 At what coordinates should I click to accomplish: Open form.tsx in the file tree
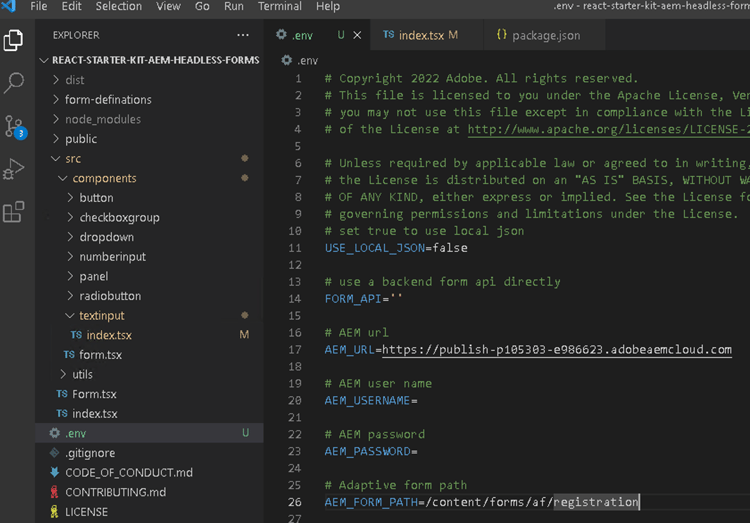coord(100,355)
